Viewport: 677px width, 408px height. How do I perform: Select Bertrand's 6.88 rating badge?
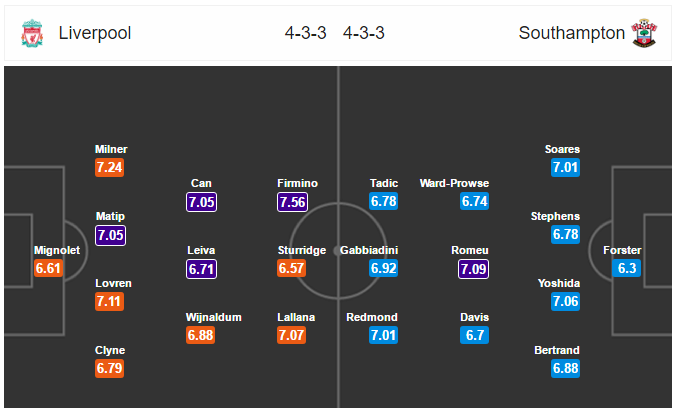[x=565, y=368]
